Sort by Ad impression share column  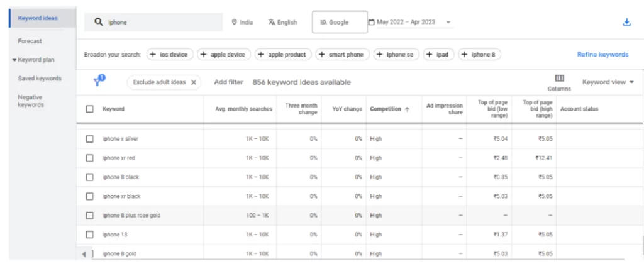pyautogui.click(x=445, y=109)
